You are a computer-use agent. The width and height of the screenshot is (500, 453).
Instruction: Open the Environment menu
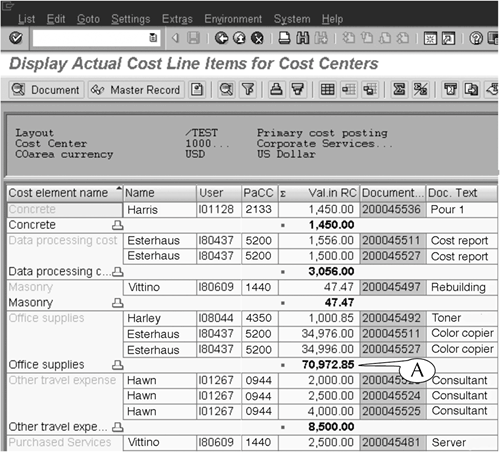click(x=233, y=19)
